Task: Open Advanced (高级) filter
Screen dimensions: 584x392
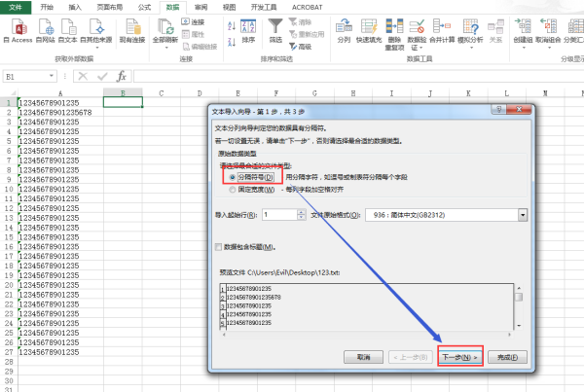Action: [x=301, y=47]
